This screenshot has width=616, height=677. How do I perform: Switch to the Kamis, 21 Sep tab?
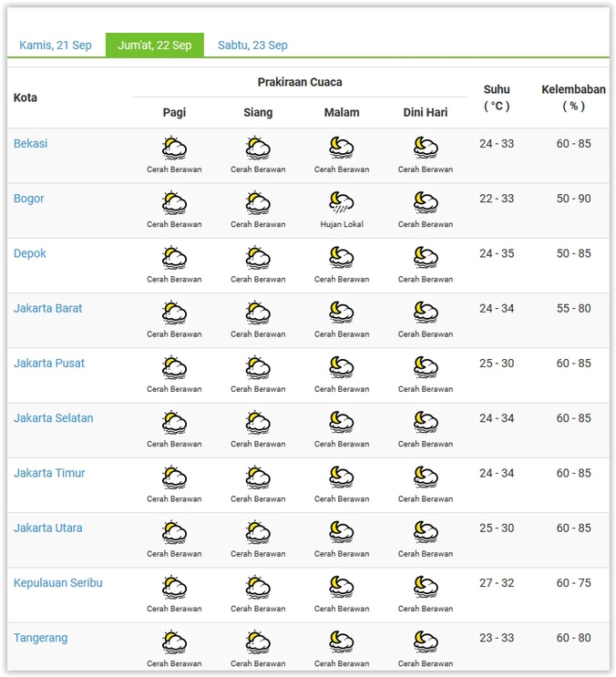(x=56, y=46)
